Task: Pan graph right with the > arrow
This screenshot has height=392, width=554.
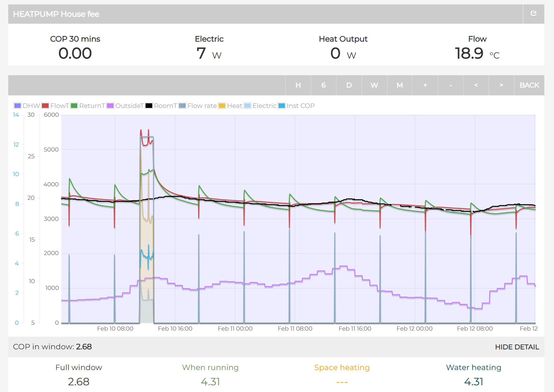Action: click(501, 85)
